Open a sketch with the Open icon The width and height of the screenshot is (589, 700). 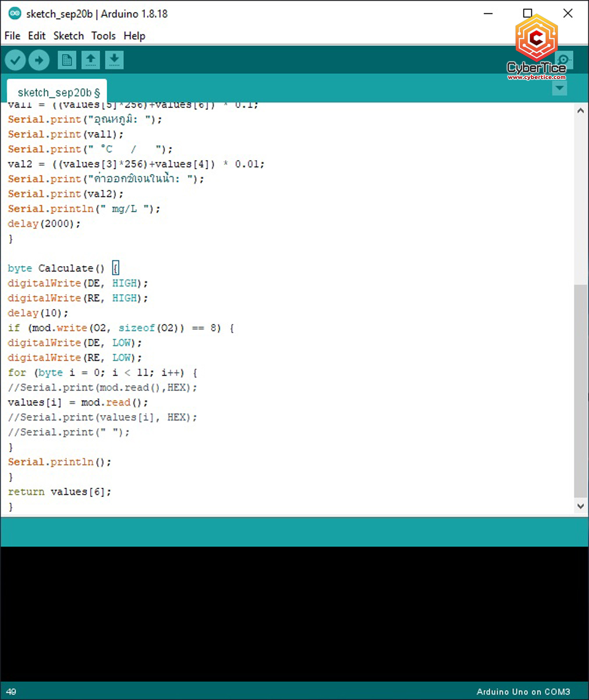(x=91, y=60)
